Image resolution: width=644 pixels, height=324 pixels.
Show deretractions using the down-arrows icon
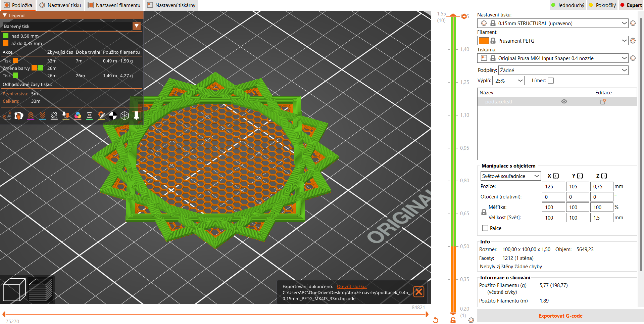(42, 115)
